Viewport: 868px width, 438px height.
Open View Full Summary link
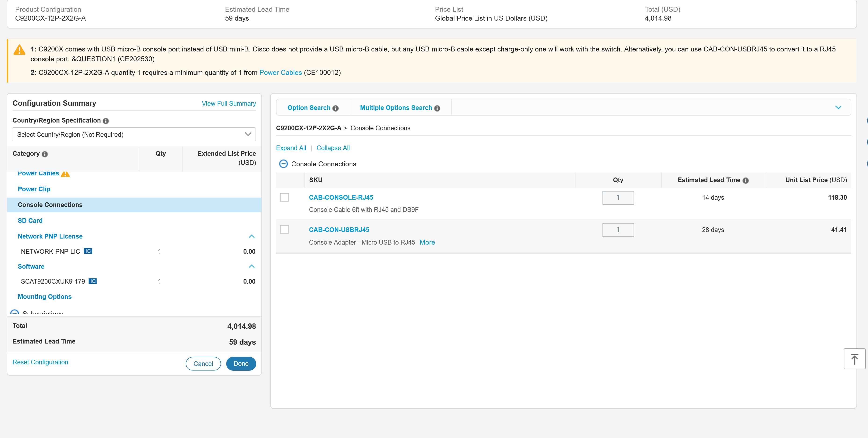point(229,103)
